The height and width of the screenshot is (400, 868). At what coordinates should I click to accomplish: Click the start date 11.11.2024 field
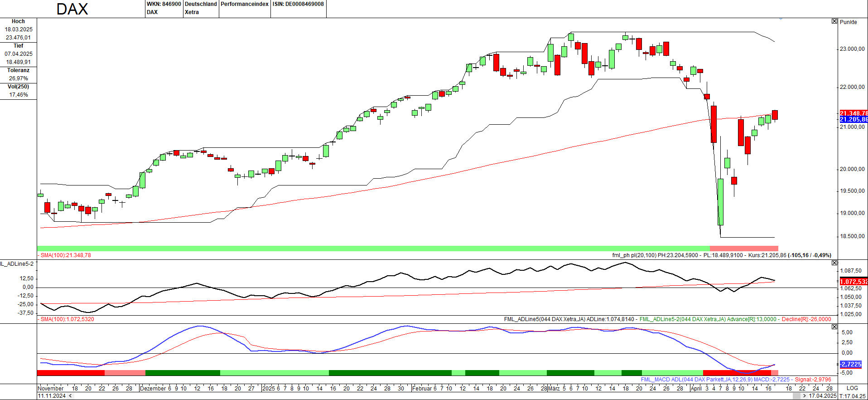point(52,396)
